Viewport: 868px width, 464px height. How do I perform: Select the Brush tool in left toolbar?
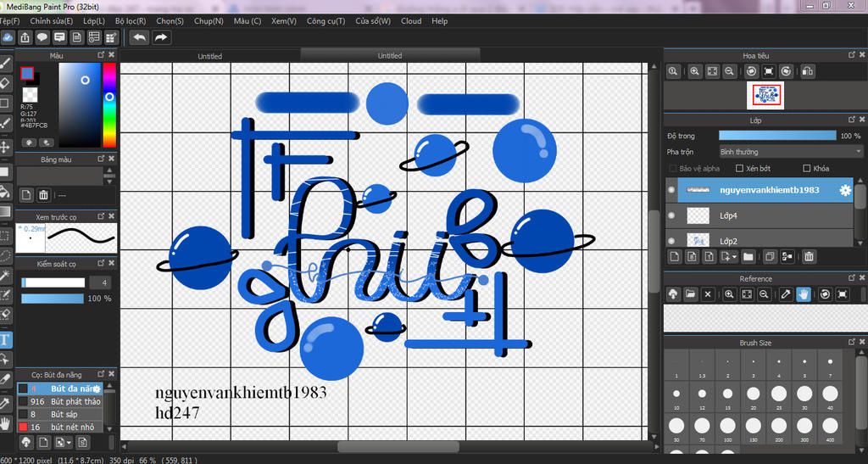[5, 63]
